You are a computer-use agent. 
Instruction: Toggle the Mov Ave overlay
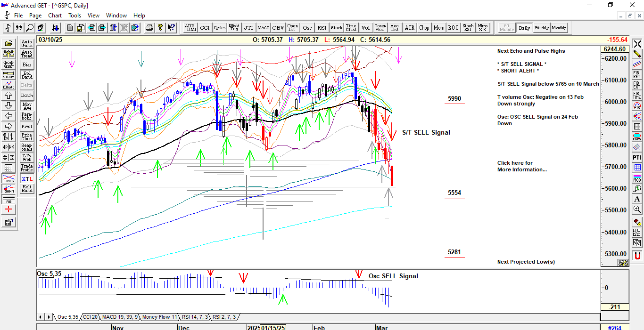coord(27,106)
